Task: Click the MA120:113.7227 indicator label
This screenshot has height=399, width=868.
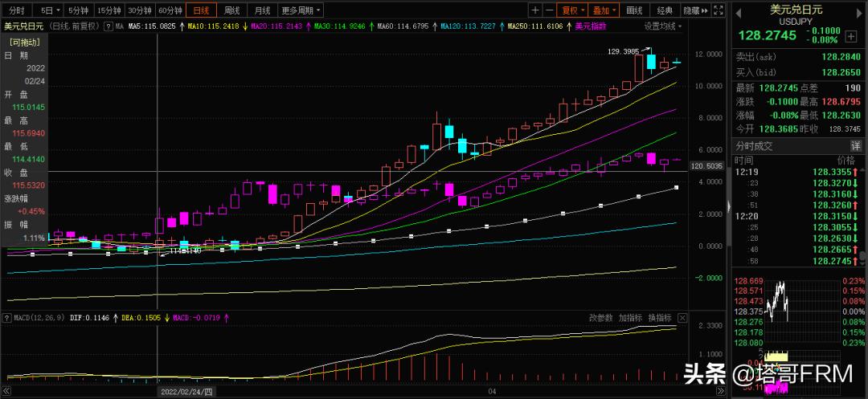Action: click(x=468, y=26)
